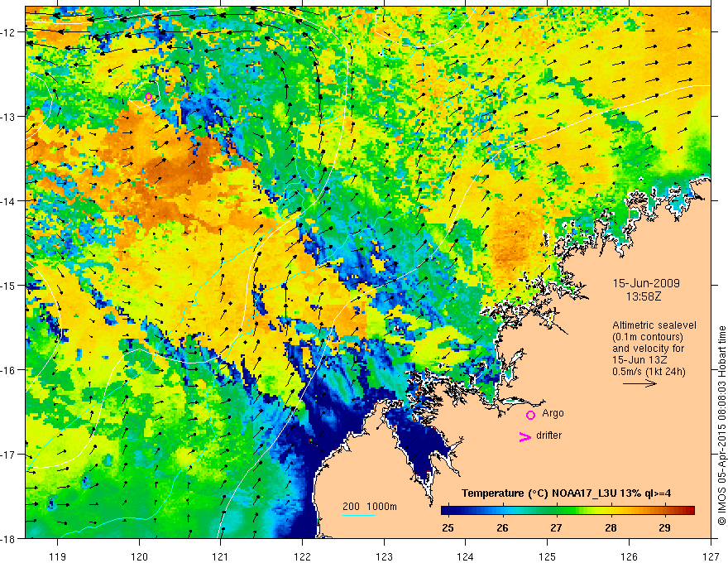Click the Argo legend label
This screenshot has height=563, width=728.
pyautogui.click(x=553, y=413)
